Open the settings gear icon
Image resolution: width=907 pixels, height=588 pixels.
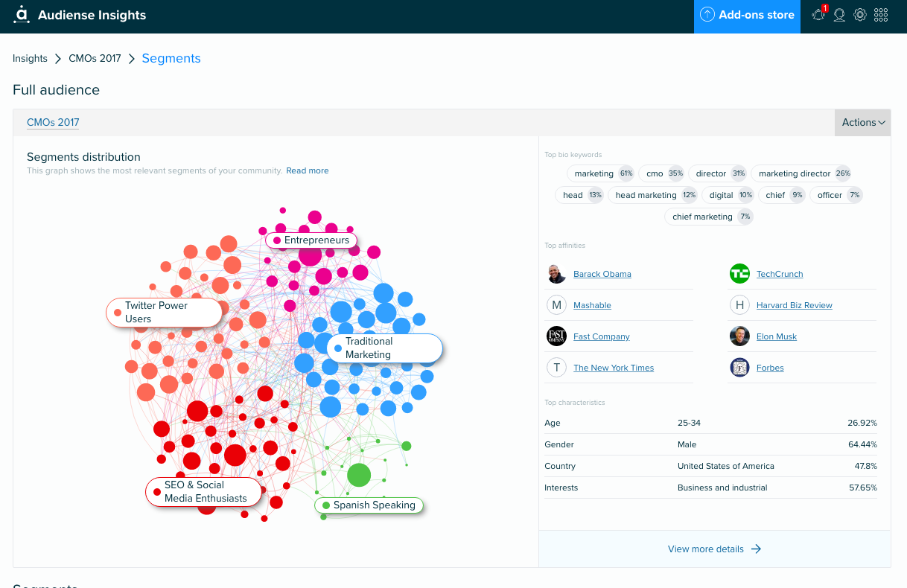coord(860,15)
